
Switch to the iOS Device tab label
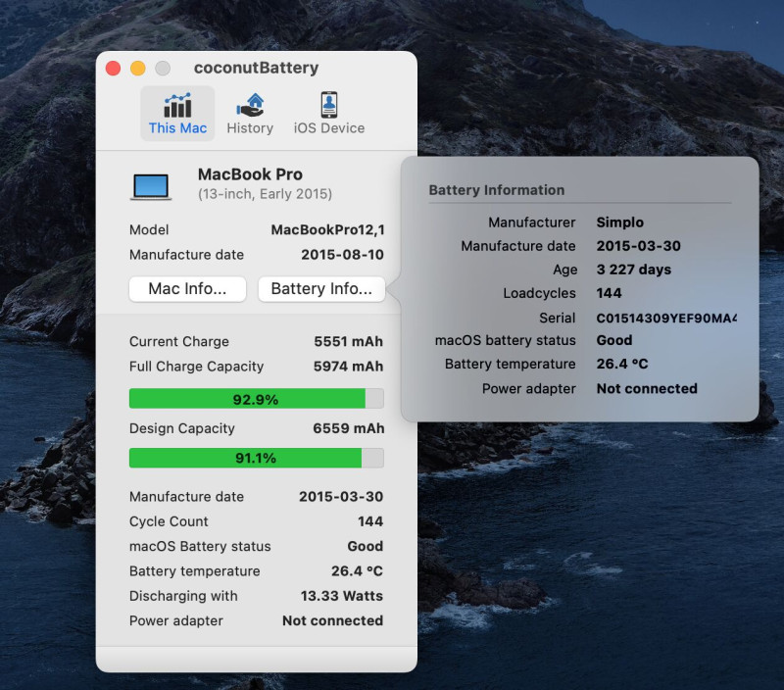pos(329,128)
